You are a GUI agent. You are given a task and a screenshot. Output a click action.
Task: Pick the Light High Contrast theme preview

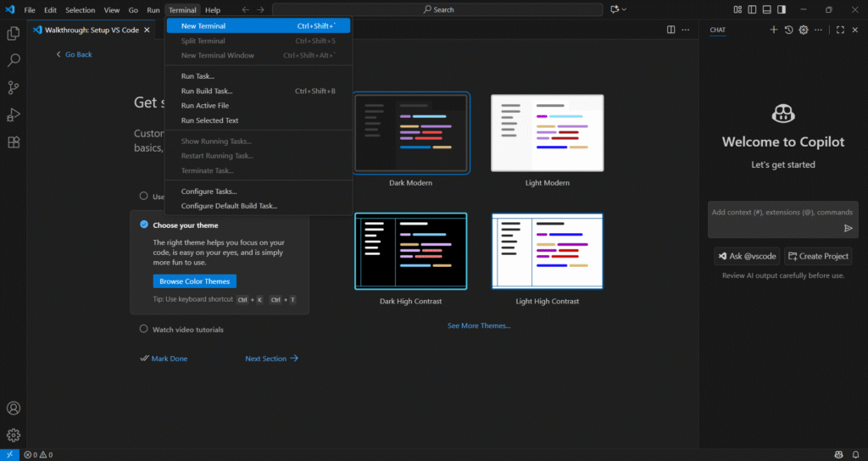[547, 251]
